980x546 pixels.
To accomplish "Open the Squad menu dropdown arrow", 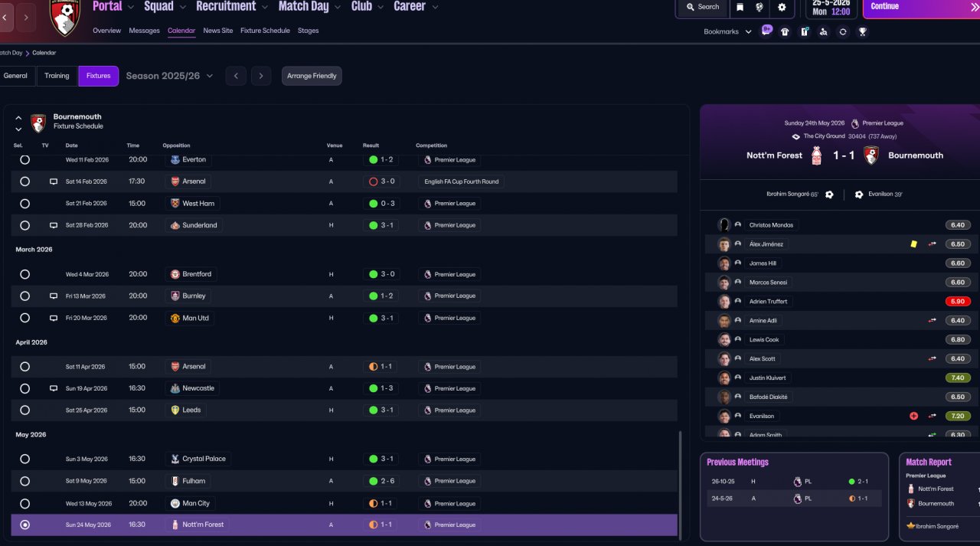I will tap(182, 7).
